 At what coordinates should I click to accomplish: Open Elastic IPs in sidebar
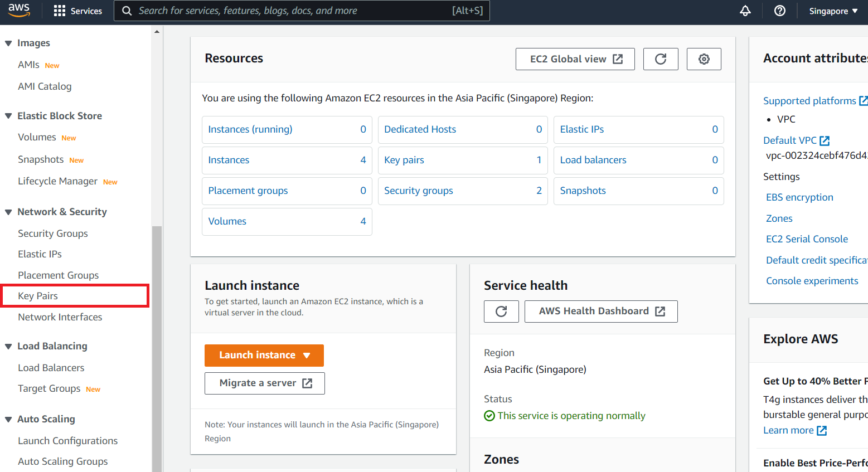point(40,254)
